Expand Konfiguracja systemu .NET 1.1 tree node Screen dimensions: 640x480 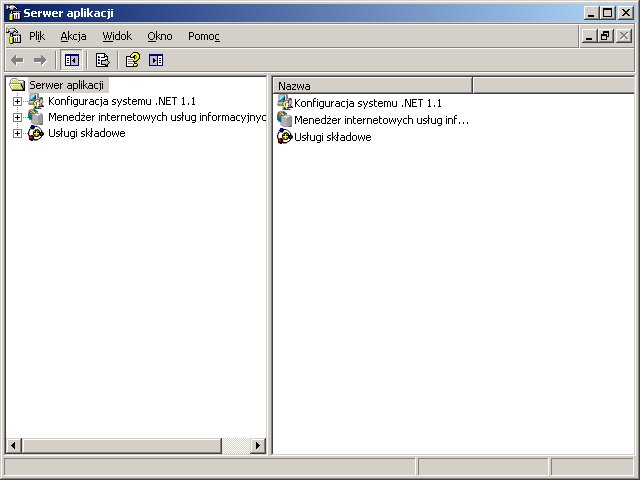point(17,101)
